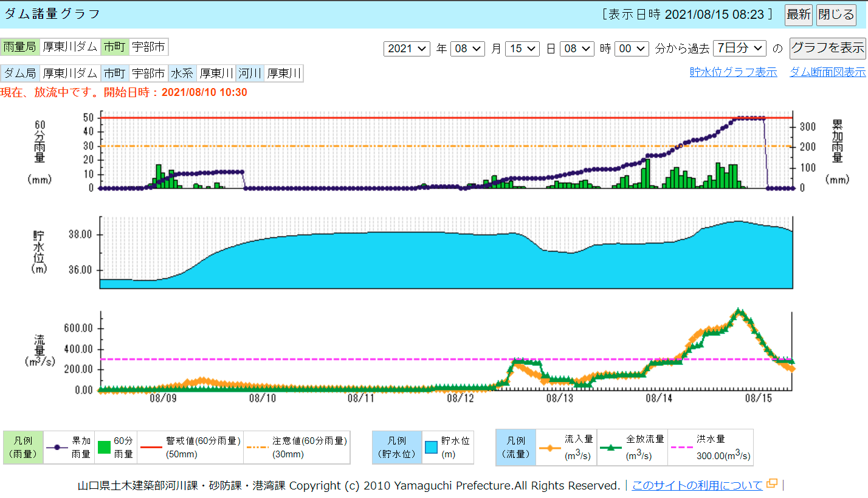Open the year dropdown showing 2021
The width and height of the screenshot is (868, 498).
[407, 49]
